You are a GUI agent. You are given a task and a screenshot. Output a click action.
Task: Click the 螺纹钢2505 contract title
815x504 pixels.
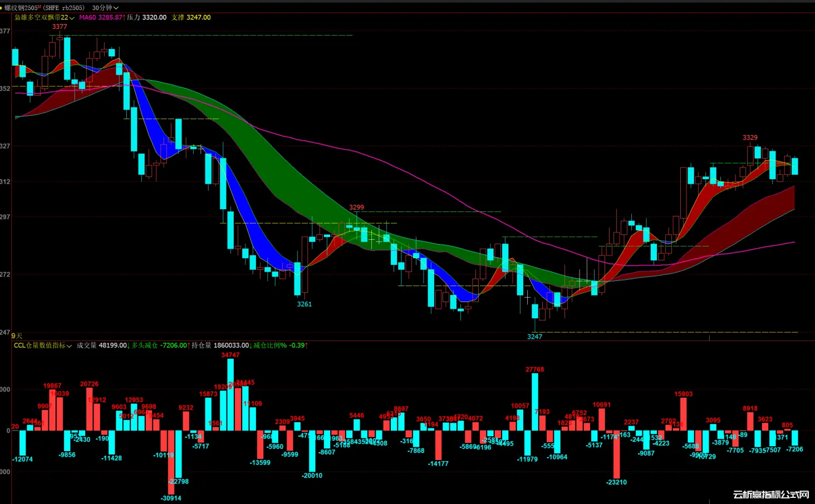click(21, 8)
